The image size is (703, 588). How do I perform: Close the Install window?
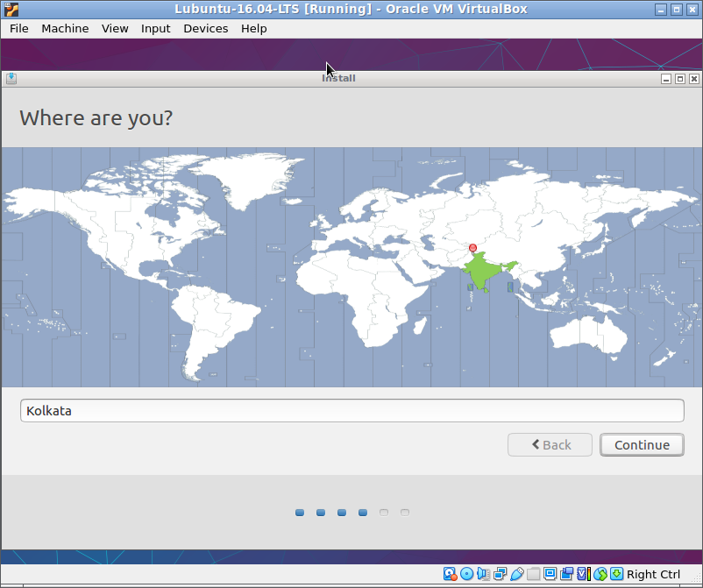click(694, 79)
